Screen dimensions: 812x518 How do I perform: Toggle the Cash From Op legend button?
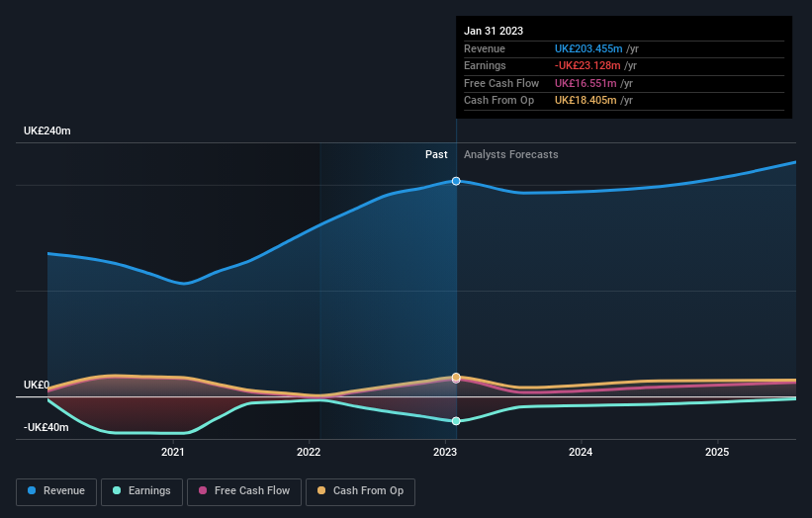point(360,491)
